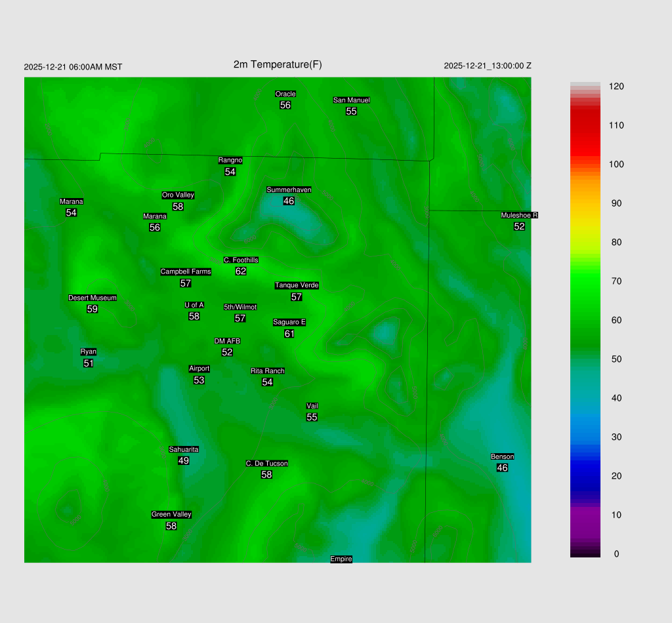The image size is (672, 623).
Task: Click the San Manuel station label
Action: [x=351, y=100]
